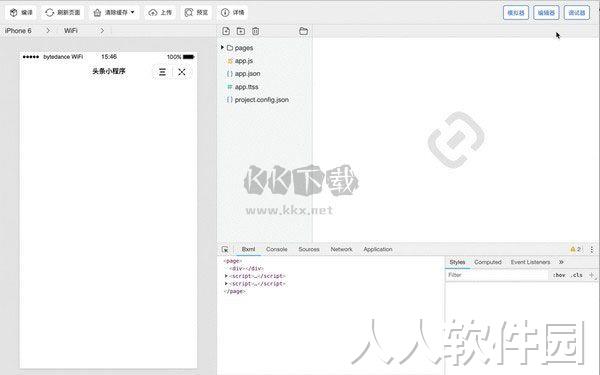Focus the styles Filter input
The height and width of the screenshot is (375, 600).
(x=497, y=275)
